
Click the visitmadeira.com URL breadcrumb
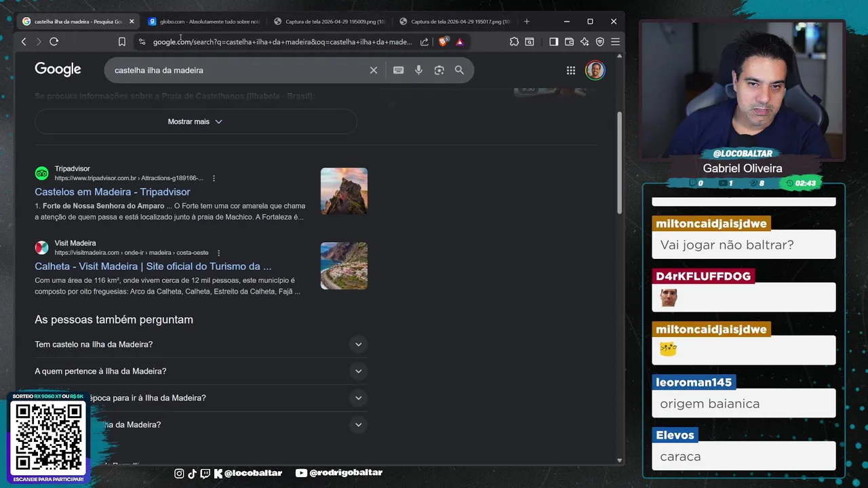[132, 253]
